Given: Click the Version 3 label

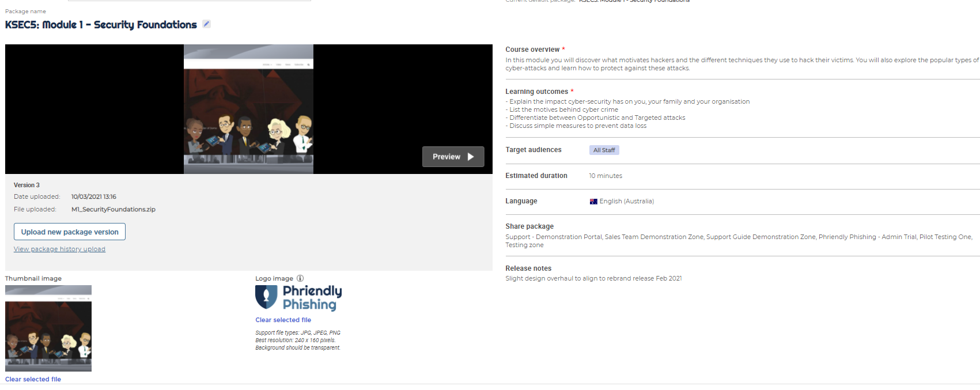Looking at the screenshot, I should point(27,185).
